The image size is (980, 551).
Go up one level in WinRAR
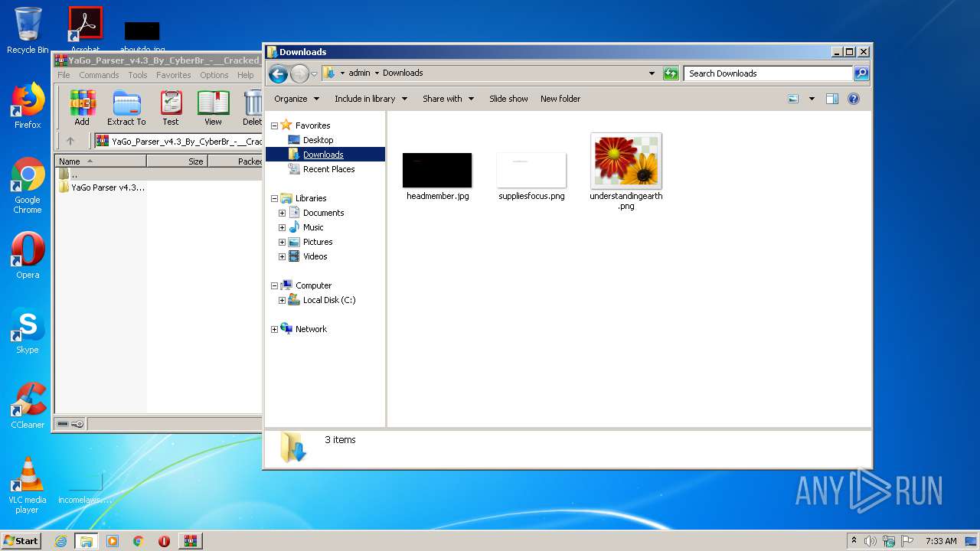click(x=70, y=141)
